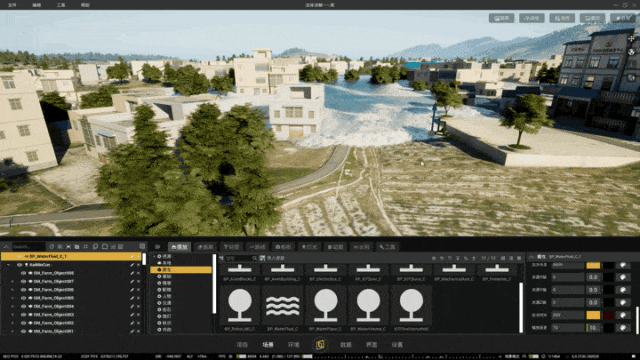Click pencil icon on the SM_Farm_Object005 row
This screenshot has height=360, width=640.
click(132, 298)
